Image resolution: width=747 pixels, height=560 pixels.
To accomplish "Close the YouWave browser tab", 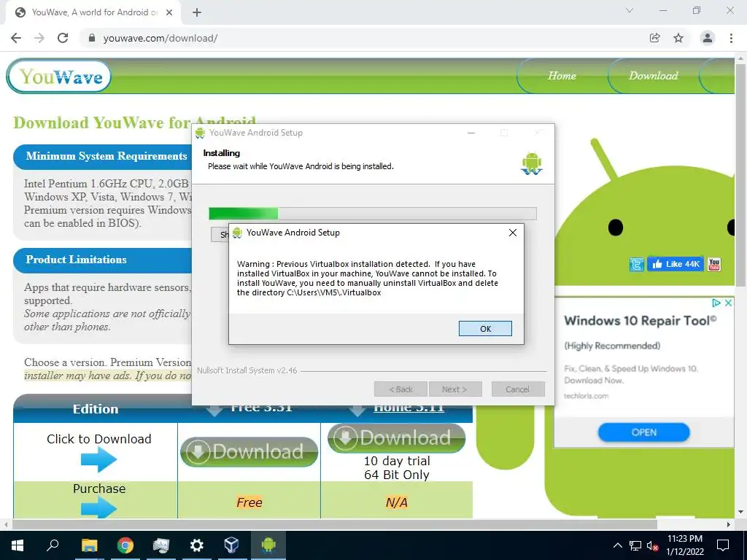I will click(x=169, y=13).
